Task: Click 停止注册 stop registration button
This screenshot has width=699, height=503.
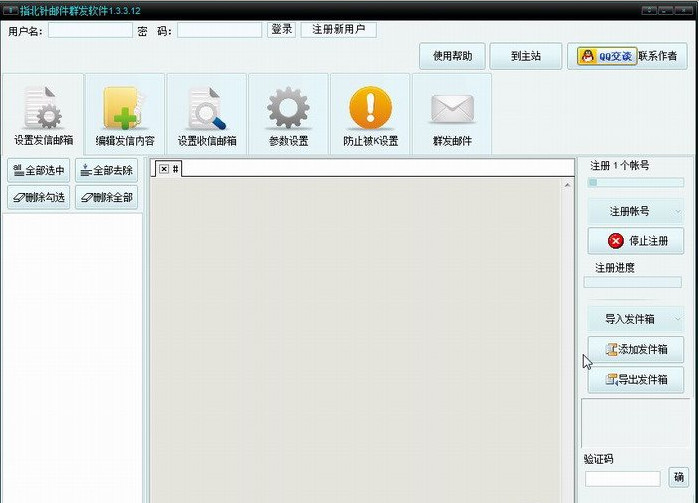Action: 636,241
